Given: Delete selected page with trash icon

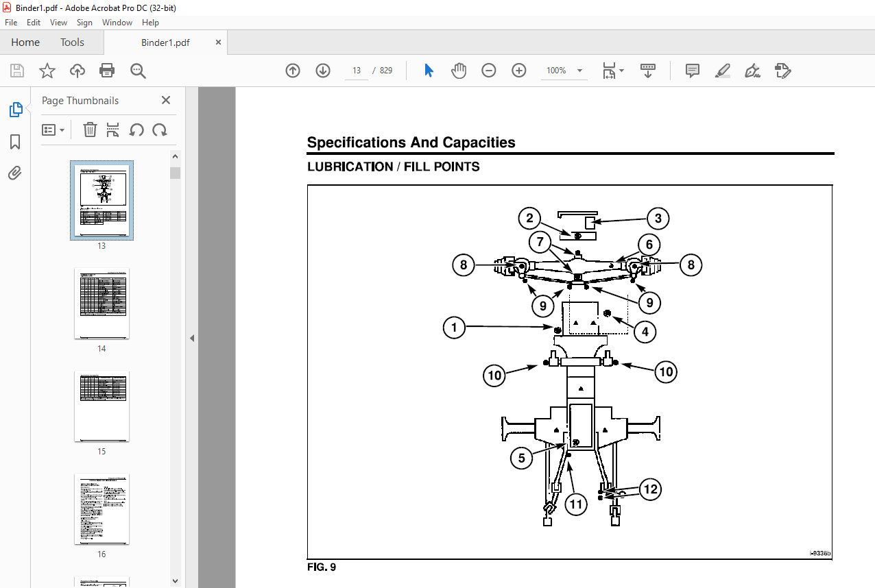Looking at the screenshot, I should tap(90, 130).
